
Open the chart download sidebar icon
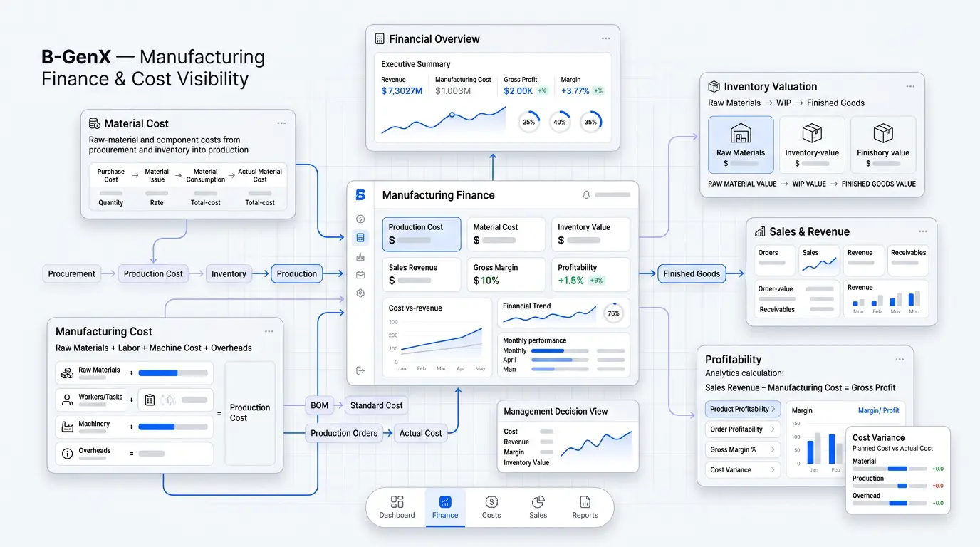point(360,256)
